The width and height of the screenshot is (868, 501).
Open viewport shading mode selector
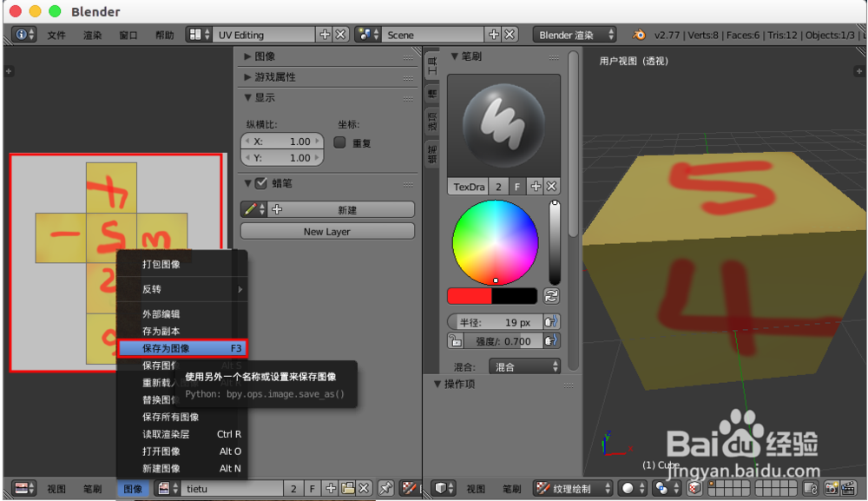tap(633, 488)
